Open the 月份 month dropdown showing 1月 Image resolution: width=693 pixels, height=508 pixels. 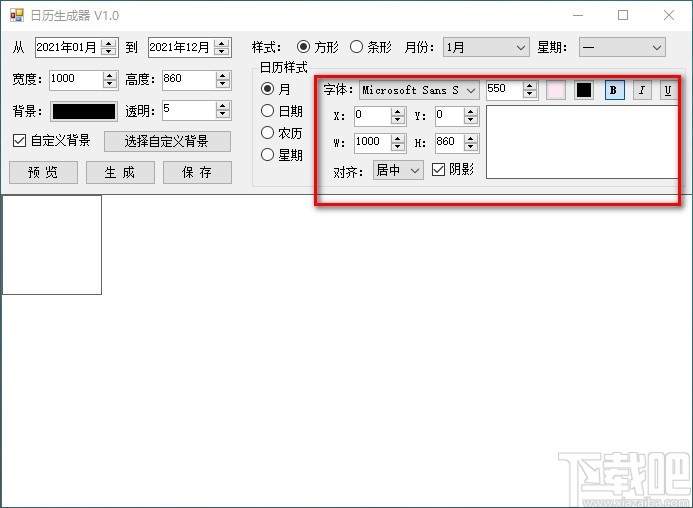tap(486, 47)
